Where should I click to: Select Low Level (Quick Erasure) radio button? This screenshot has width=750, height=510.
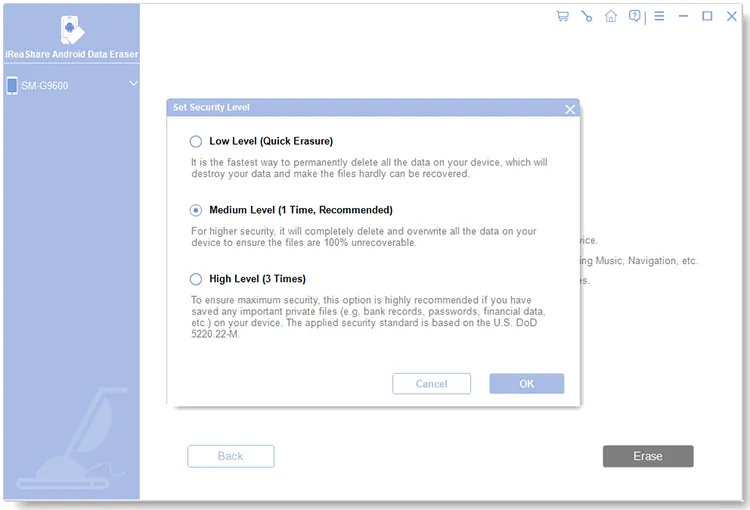(x=195, y=141)
